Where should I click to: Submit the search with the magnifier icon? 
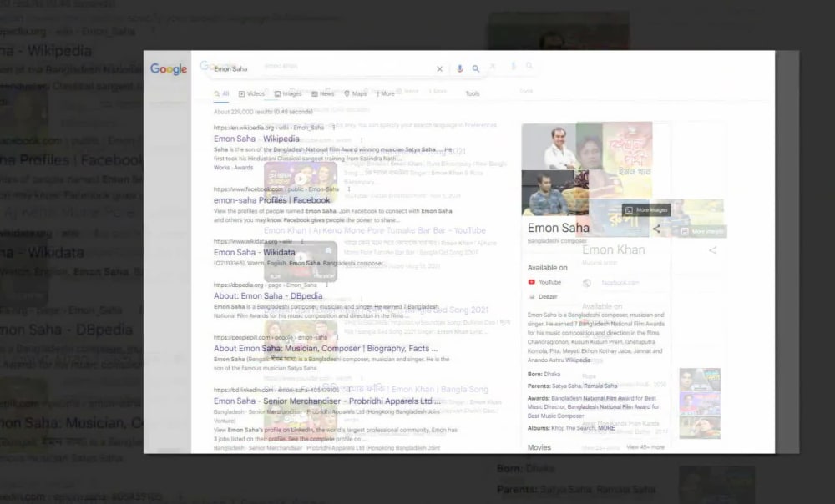pyautogui.click(x=476, y=68)
